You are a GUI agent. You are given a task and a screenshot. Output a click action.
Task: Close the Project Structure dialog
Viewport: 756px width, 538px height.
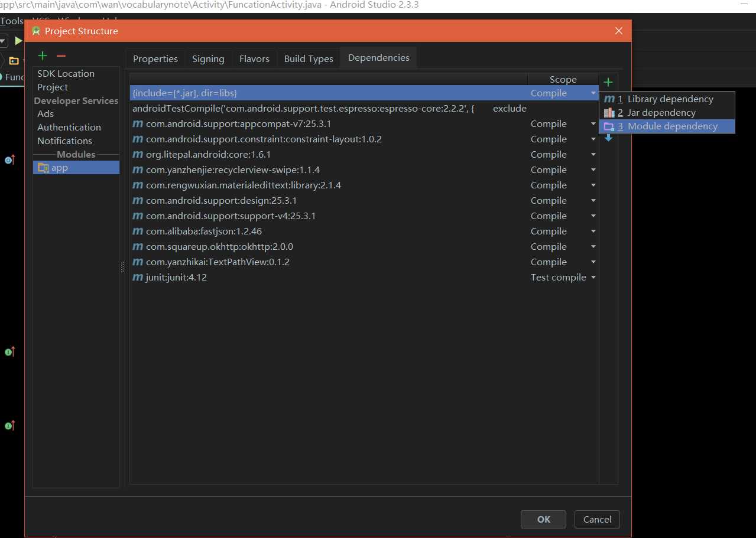[619, 31]
